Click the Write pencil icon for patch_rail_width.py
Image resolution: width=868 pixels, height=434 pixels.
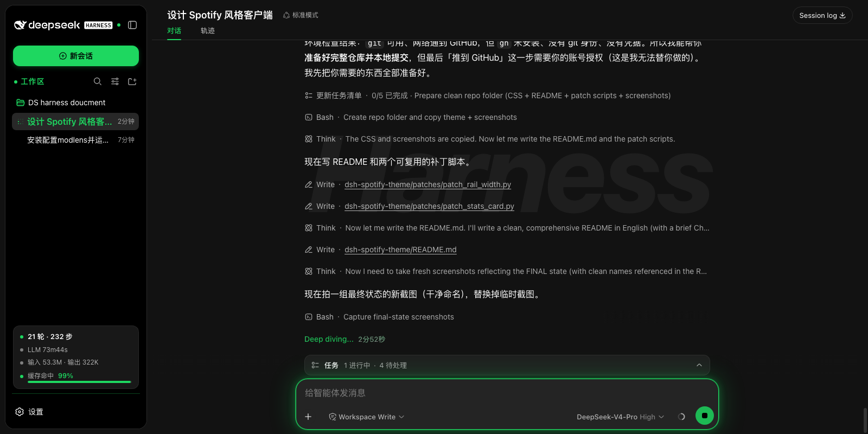(309, 184)
